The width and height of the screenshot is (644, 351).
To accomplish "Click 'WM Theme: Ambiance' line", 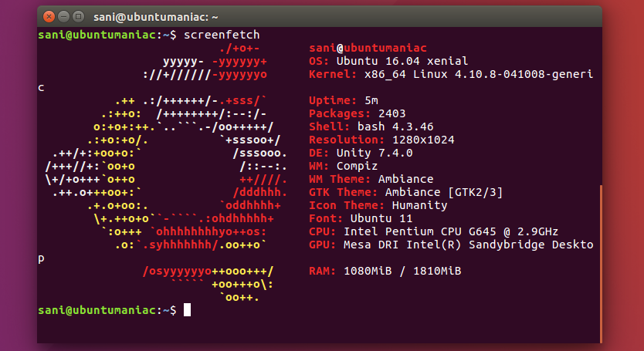I will [371, 180].
